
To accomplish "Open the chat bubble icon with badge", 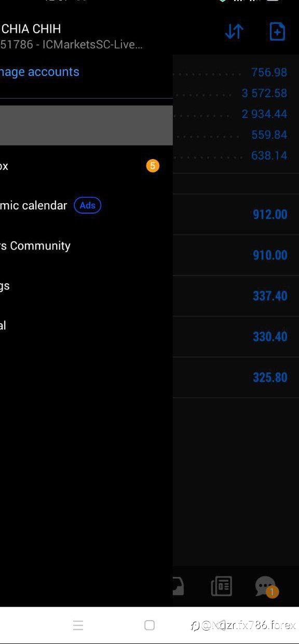I will (266, 587).
